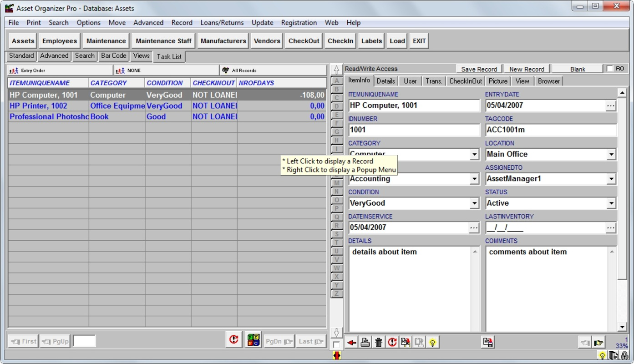Select the Professional Photoshop book row

point(167,116)
